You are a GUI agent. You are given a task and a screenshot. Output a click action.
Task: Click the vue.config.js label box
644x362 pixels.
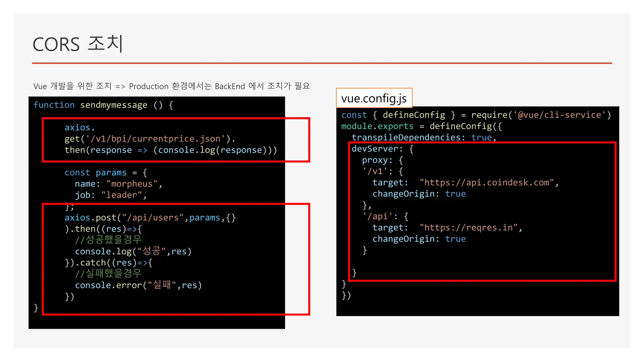pos(374,98)
